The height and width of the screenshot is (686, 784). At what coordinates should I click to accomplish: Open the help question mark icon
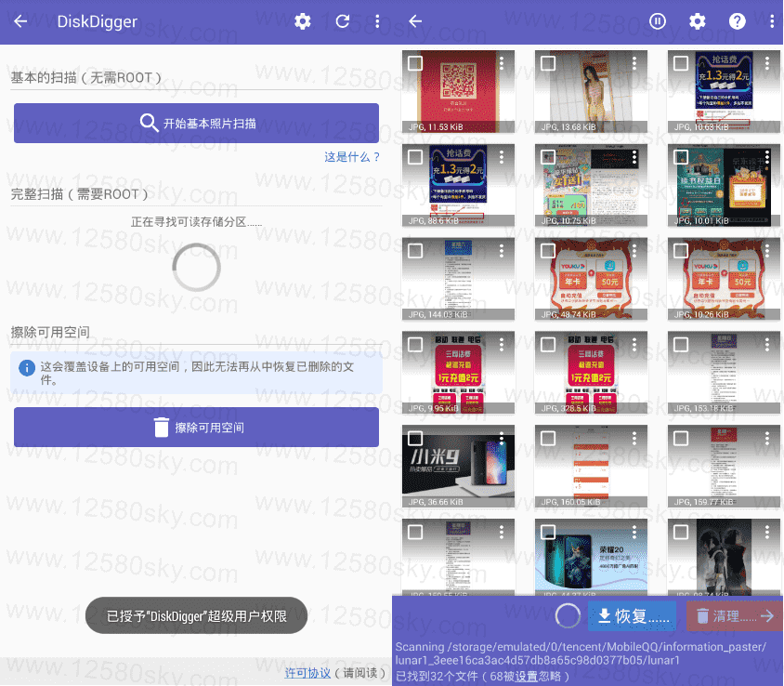click(737, 21)
